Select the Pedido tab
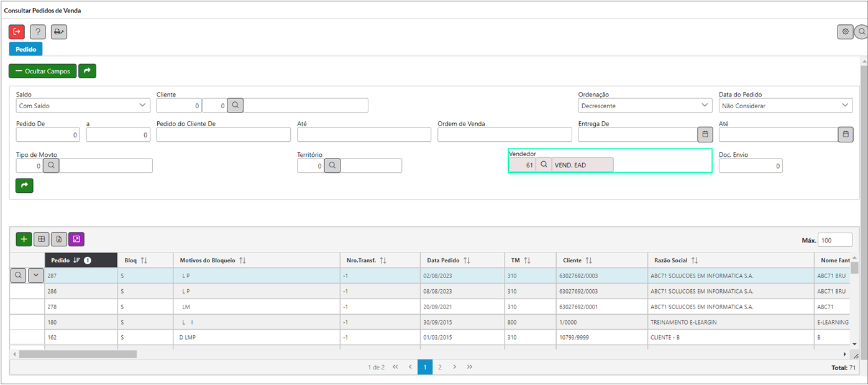 25,49
